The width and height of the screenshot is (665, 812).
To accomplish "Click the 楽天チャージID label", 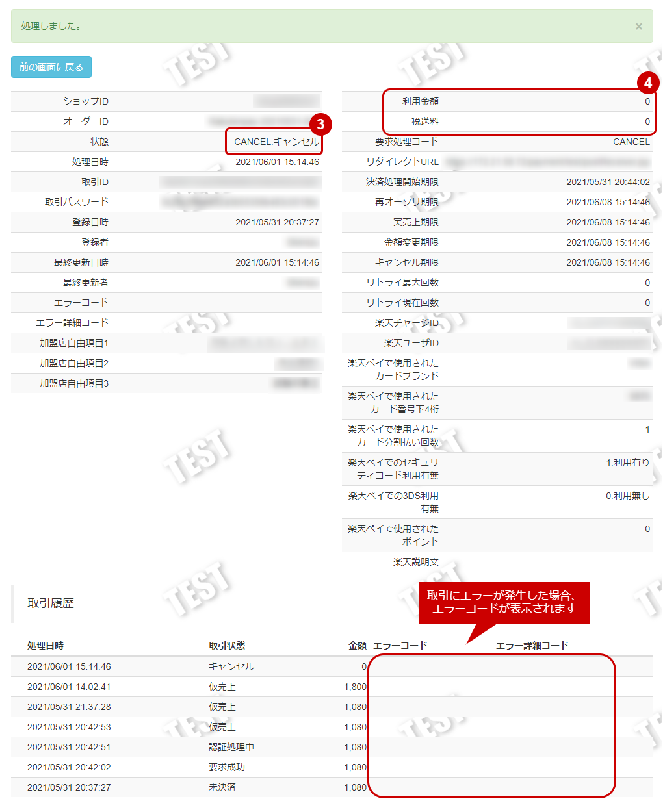I will click(407, 323).
